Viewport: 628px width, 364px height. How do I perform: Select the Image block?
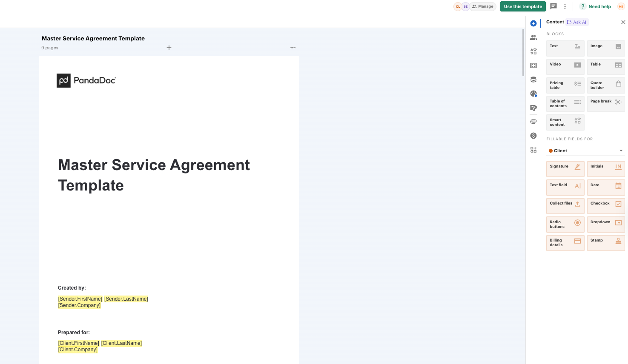(606, 48)
